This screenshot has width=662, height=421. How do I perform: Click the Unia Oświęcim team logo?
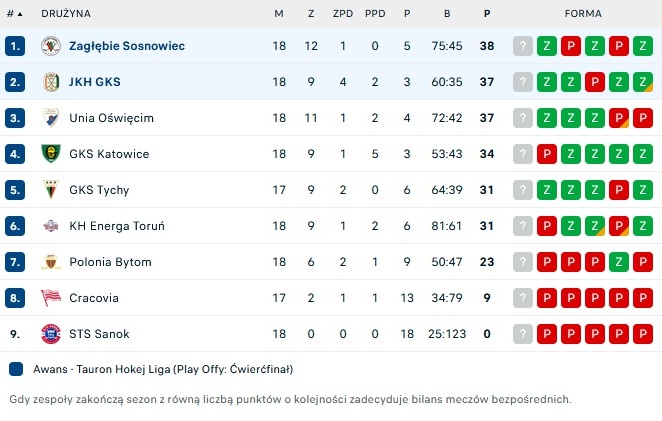[51, 118]
